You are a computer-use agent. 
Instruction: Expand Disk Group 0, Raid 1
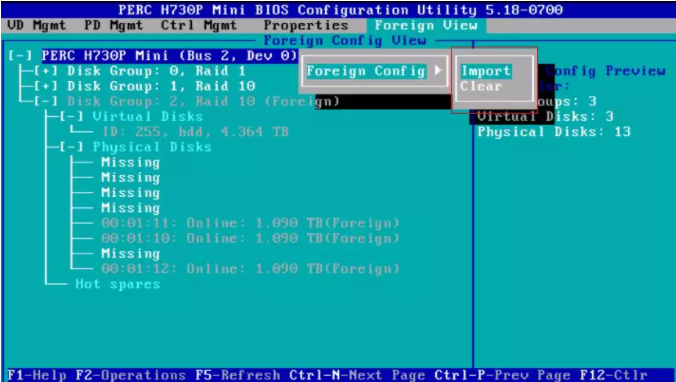click(x=46, y=71)
